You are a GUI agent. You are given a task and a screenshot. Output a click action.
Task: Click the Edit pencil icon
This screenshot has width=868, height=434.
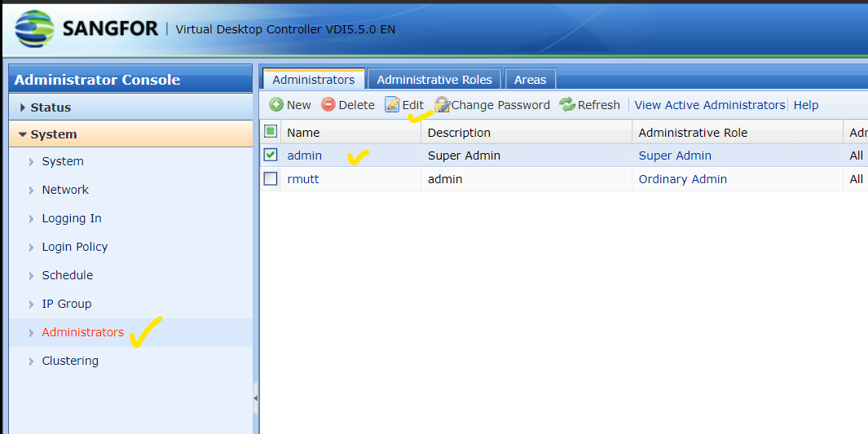(x=393, y=104)
